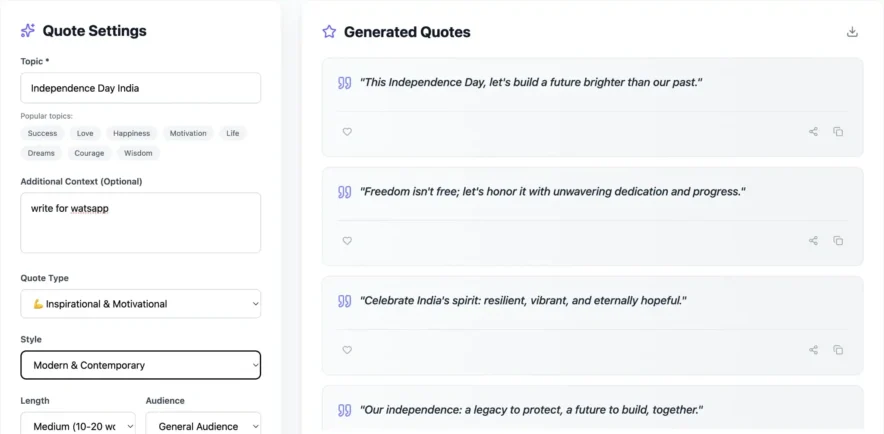Focus the Additional Context text area
Image resolution: width=884 pixels, height=434 pixels.
140,222
